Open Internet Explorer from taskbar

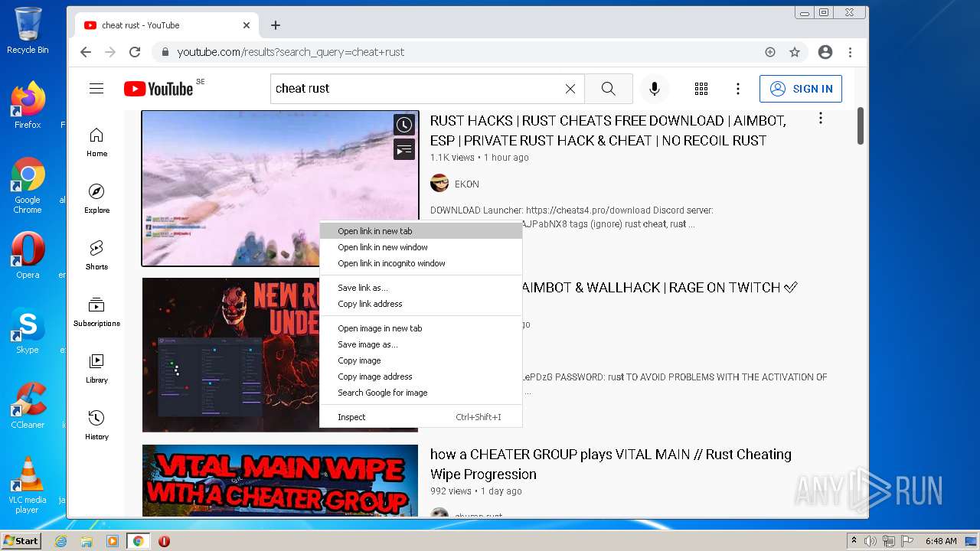(61, 541)
